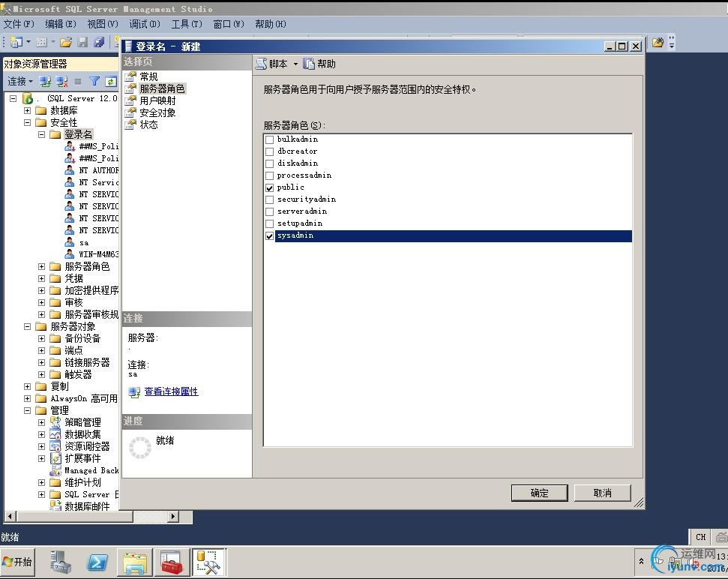Enable the securityadmin server role
This screenshot has width=728, height=579.
(x=269, y=199)
